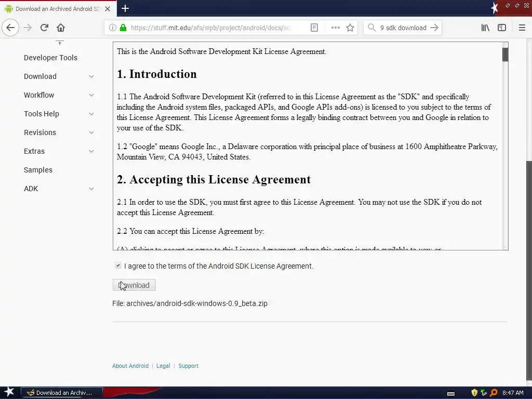The height and width of the screenshot is (399, 532).
Task: Open the Tools Help sidebar item
Action: (42, 114)
